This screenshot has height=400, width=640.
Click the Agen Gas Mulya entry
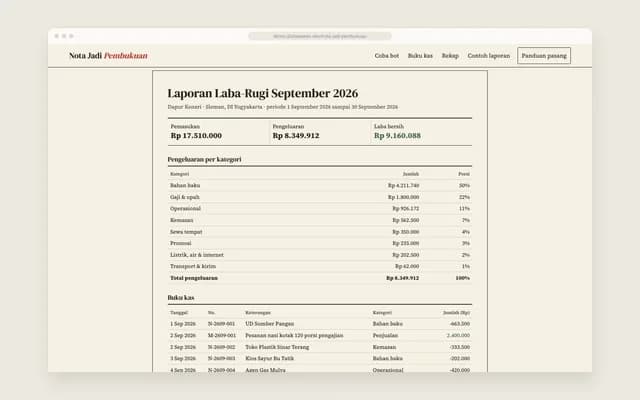265,370
